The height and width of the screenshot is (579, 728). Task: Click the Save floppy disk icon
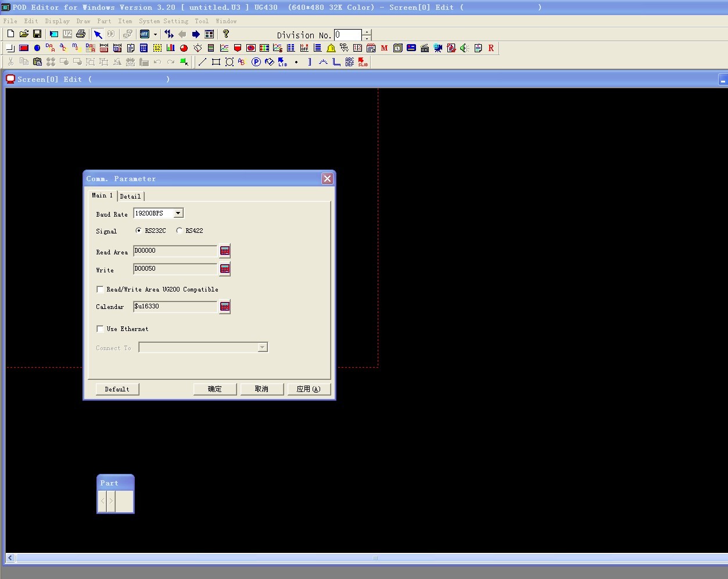37,34
